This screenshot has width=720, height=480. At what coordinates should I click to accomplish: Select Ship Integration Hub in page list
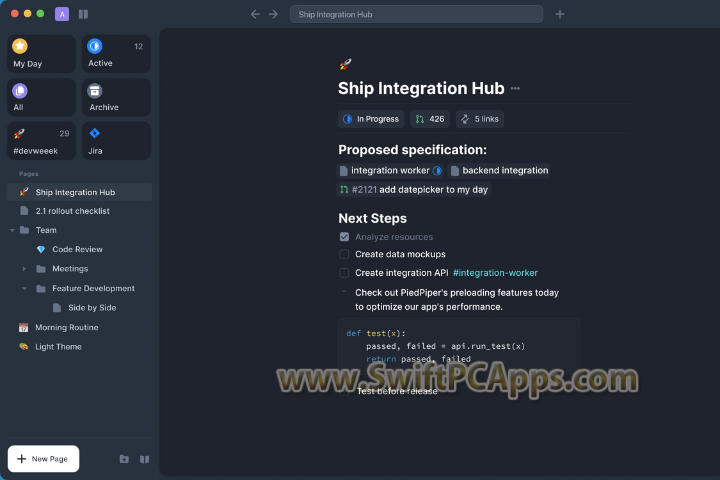point(79,192)
